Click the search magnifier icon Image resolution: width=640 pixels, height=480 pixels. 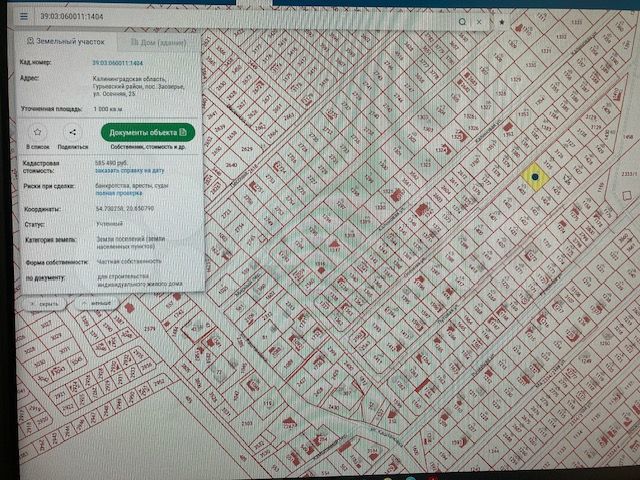462,19
